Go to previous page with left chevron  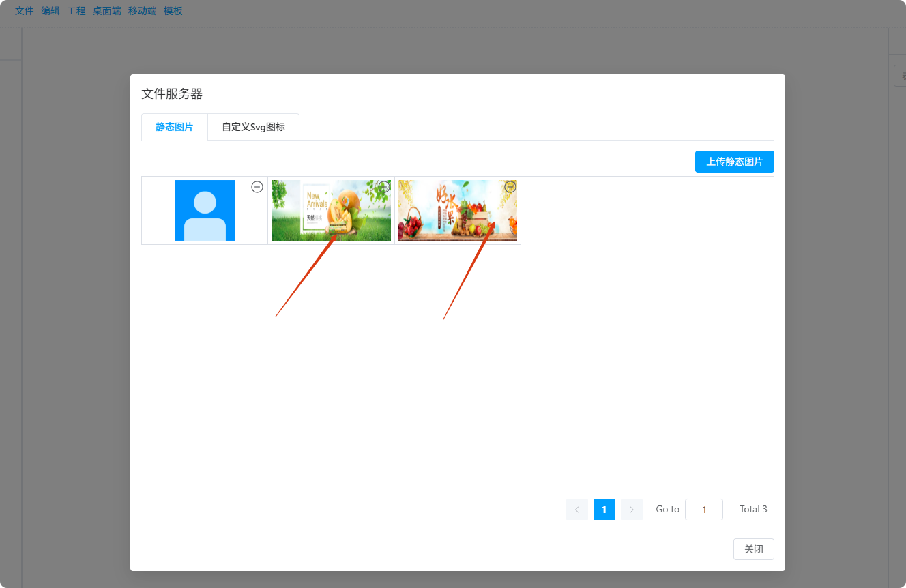coord(577,510)
